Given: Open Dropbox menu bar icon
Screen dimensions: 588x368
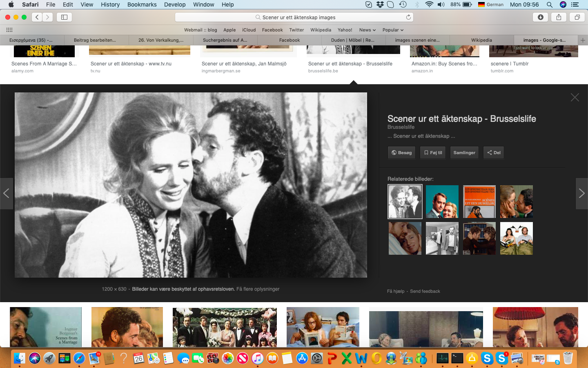Looking at the screenshot, I should click(380, 4).
